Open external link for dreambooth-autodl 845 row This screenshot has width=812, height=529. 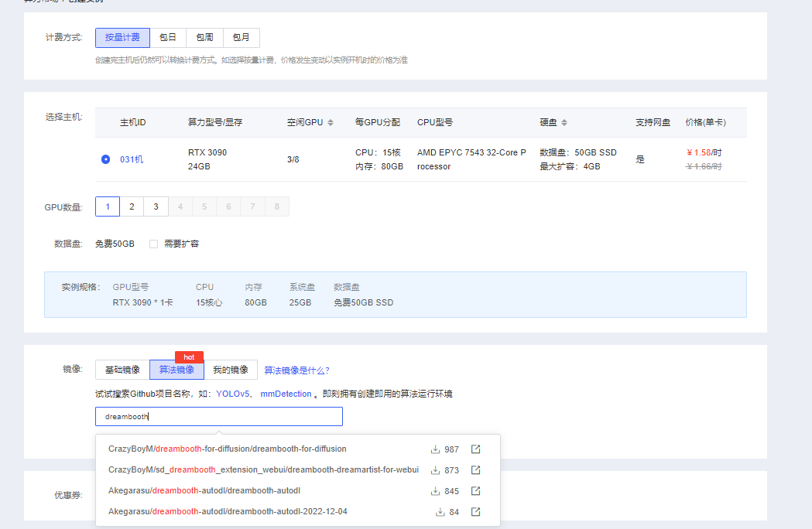475,490
